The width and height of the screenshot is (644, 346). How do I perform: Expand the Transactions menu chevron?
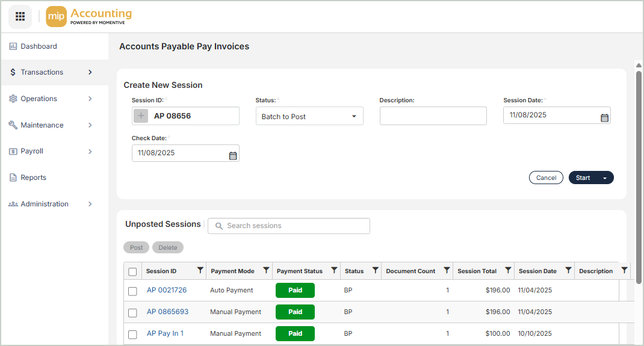coord(90,72)
